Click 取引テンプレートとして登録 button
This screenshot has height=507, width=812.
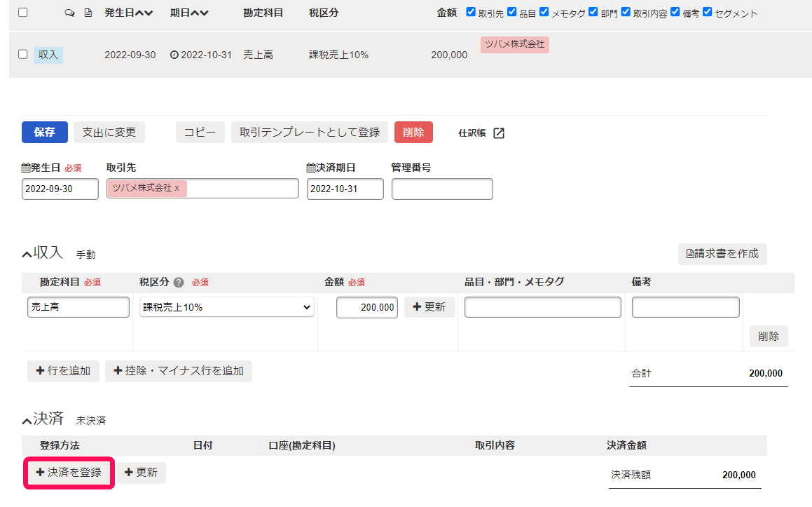coord(310,133)
